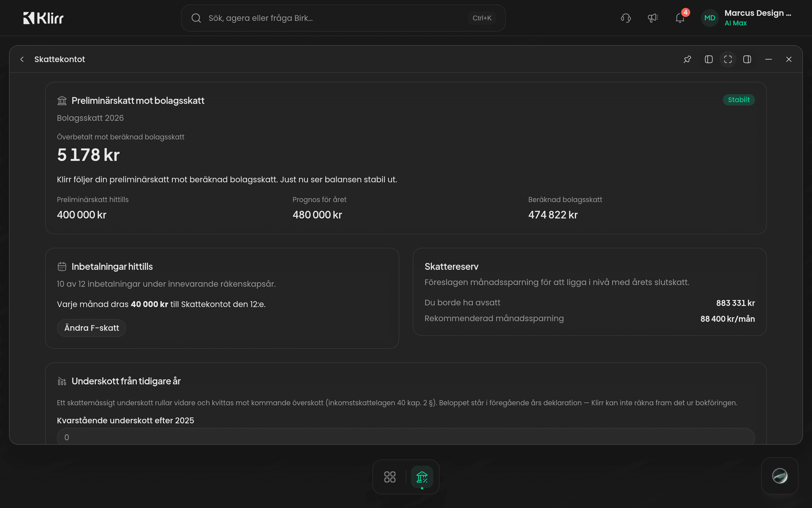Click the Ändra F-skatt button
Viewport: 812px width, 508px height.
[x=92, y=328]
